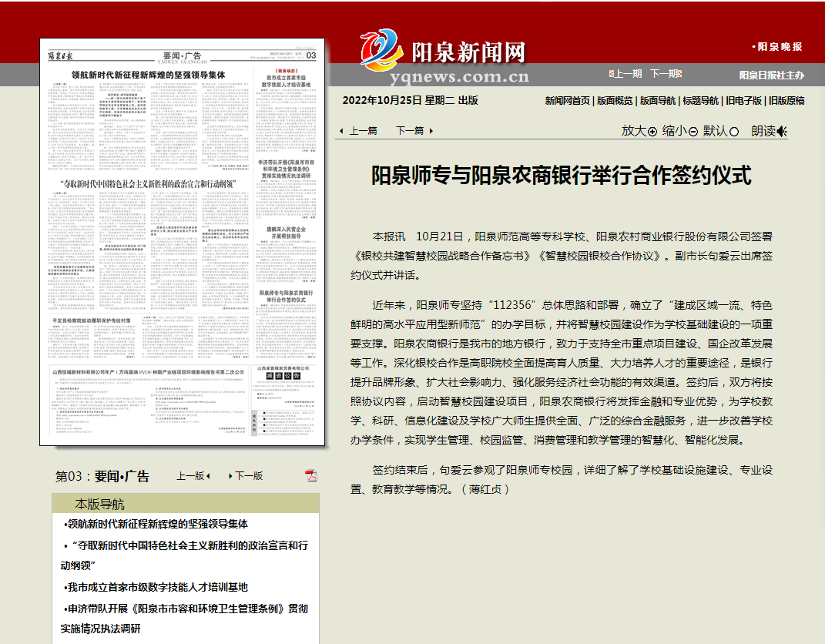Viewport: 825px width, 644px height.
Task: Open 旧版原稿 in the top navigation
Action: (786, 100)
